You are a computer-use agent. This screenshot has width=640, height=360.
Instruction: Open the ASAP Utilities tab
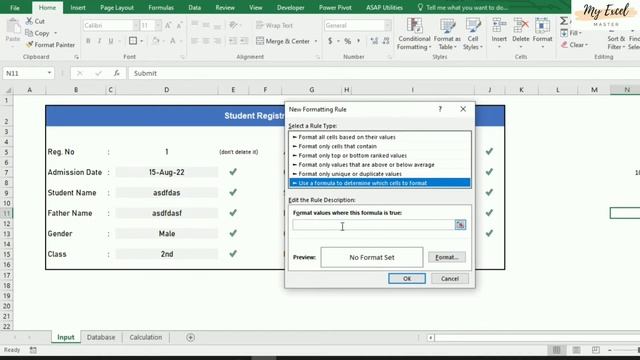tap(384, 8)
